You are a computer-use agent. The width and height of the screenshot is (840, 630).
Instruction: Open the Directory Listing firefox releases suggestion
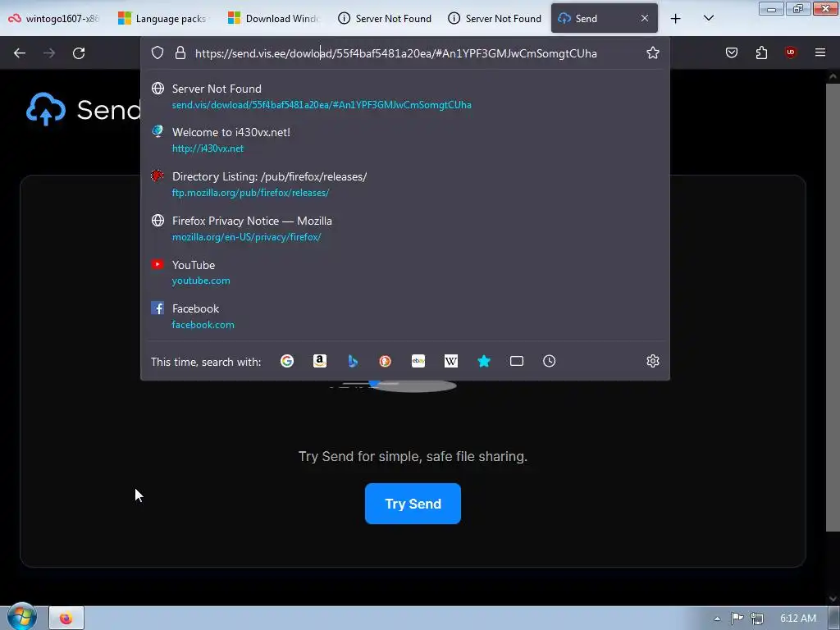405,185
